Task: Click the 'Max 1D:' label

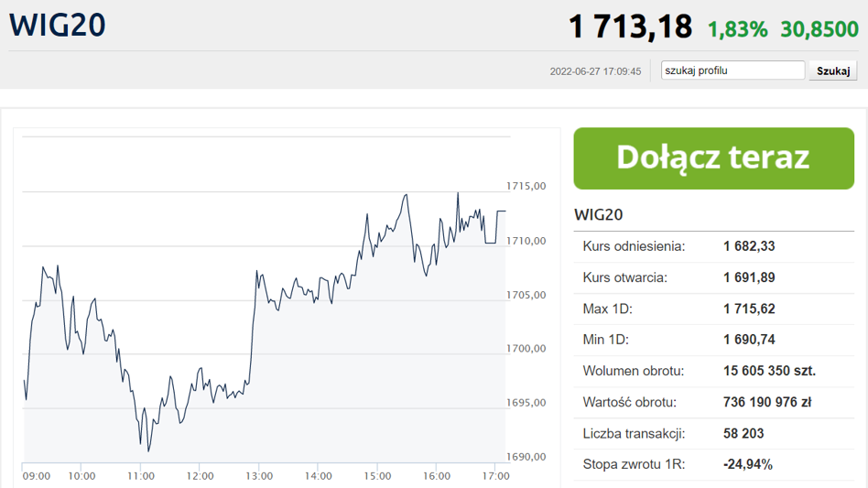Action: (607, 309)
